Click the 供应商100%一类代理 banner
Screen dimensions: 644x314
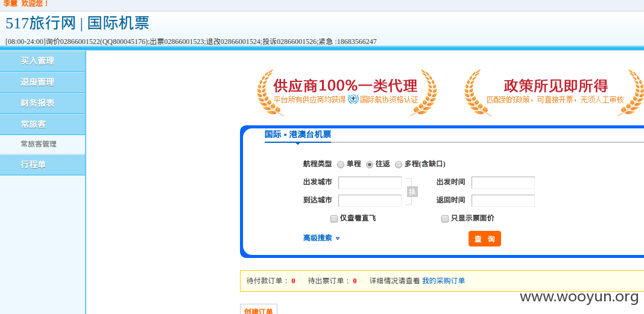346,92
